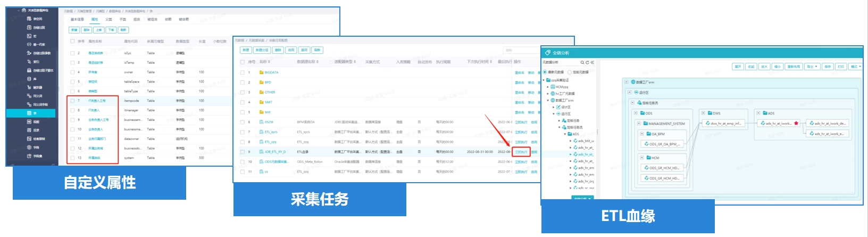Viewport: 868px width, 237px height.
Task: Collapse the 元数据分析 side panel with double-arrow icon
Action: (592, 62)
